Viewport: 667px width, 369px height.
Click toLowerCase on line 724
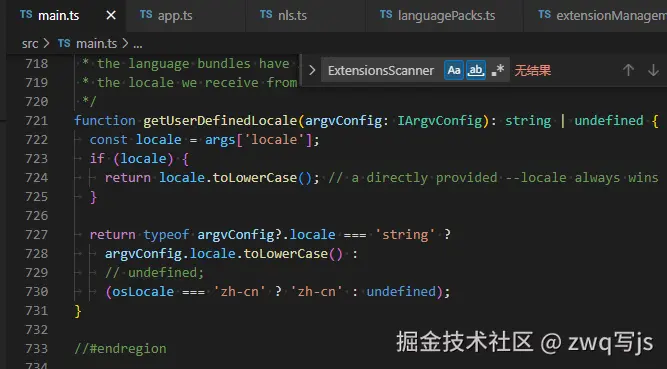coord(255,177)
